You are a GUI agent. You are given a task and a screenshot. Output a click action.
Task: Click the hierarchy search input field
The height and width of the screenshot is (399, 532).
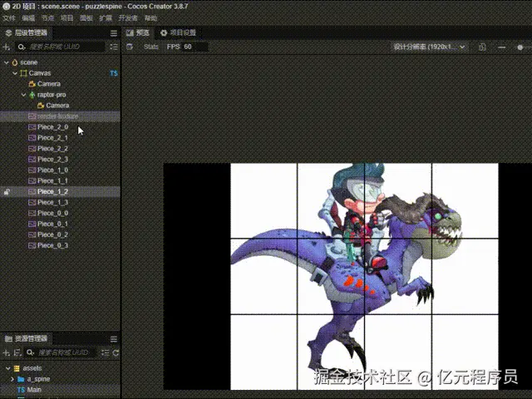pyautogui.click(x=60, y=47)
